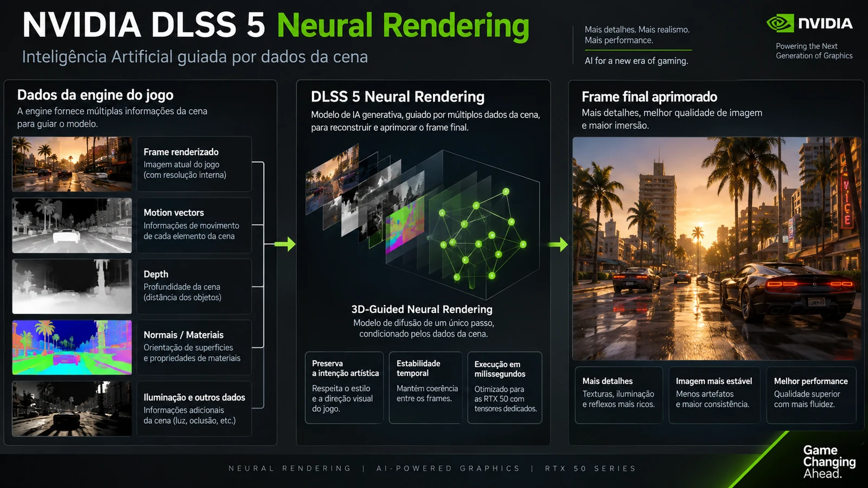The image size is (868, 488).
Task: Select the colorful Normais / Materiais thumbnail
Action: pyautogui.click(x=72, y=348)
